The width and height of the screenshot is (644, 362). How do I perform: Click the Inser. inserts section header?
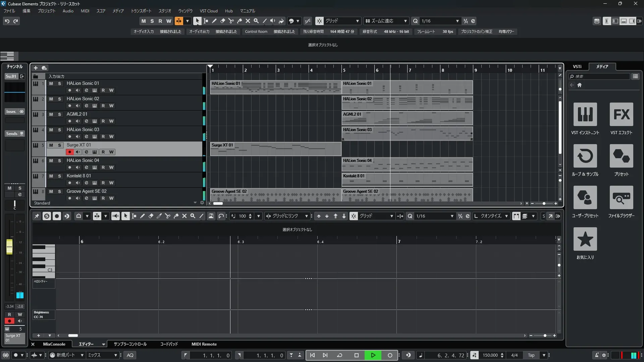[11, 112]
